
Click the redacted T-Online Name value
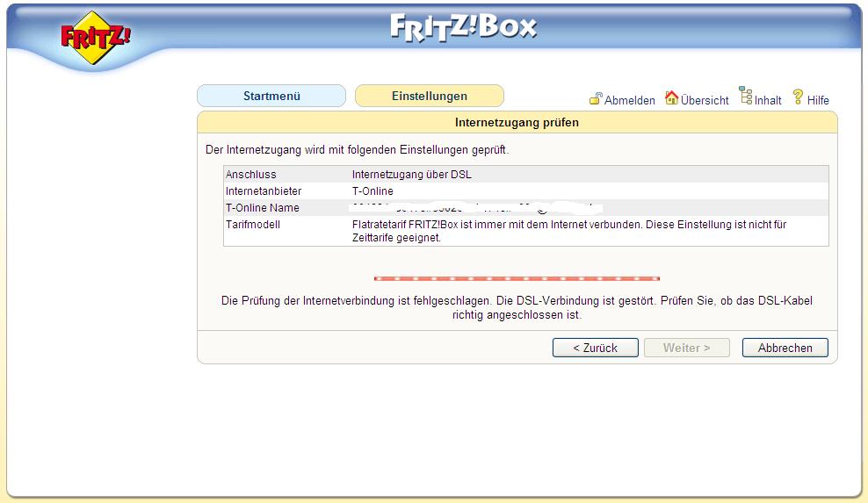coord(476,207)
